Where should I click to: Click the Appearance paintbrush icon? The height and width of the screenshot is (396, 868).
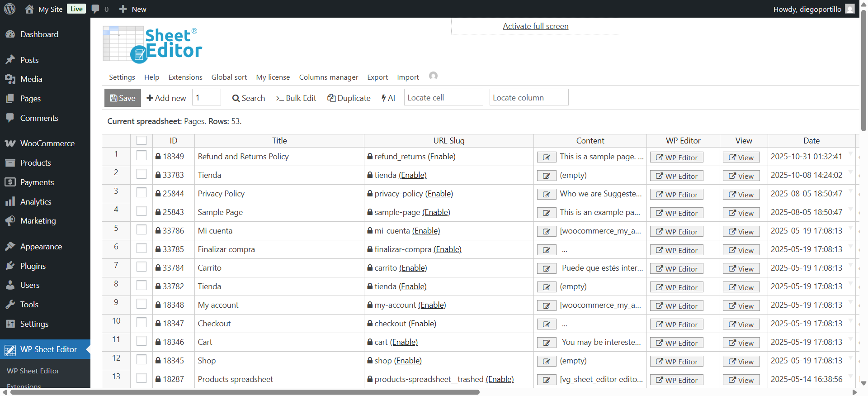[x=10, y=247]
